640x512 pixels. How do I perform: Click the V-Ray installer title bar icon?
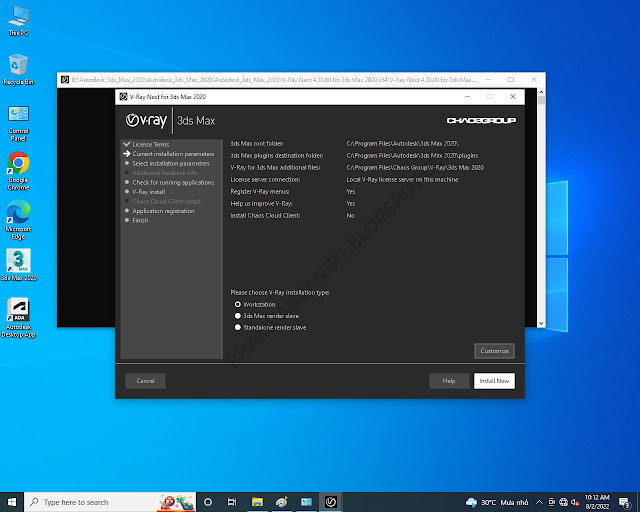(x=123, y=97)
